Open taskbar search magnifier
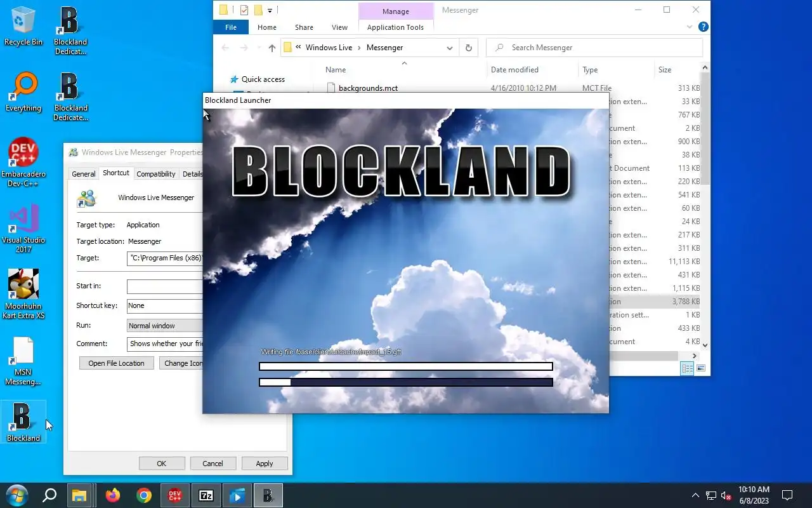This screenshot has width=812, height=508. (49, 495)
